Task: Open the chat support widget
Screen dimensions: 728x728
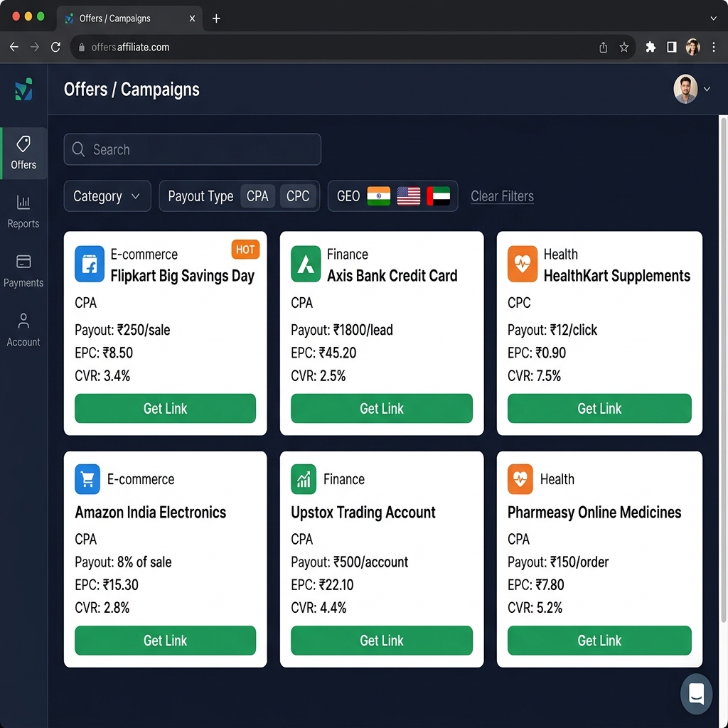Action: pyautogui.click(x=696, y=694)
